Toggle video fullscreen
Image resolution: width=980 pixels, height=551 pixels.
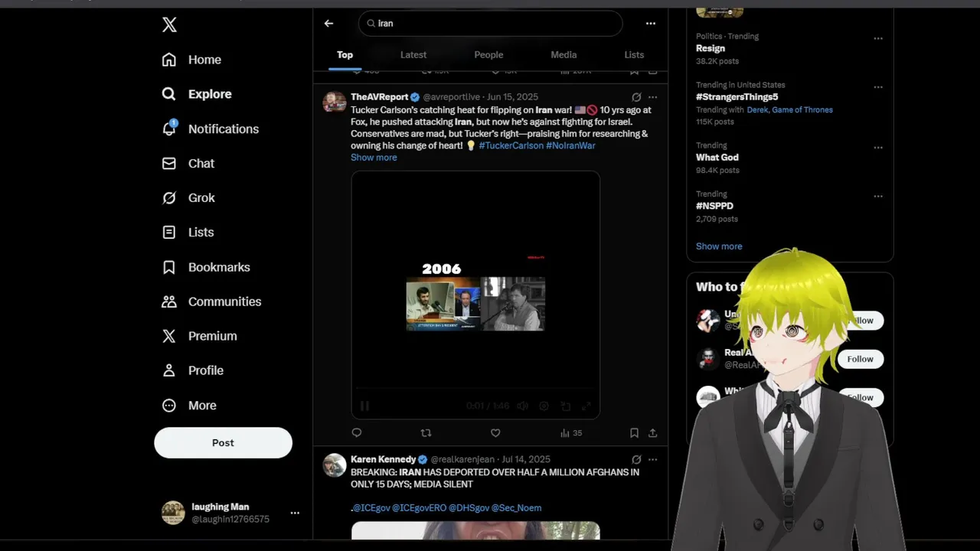(x=586, y=406)
